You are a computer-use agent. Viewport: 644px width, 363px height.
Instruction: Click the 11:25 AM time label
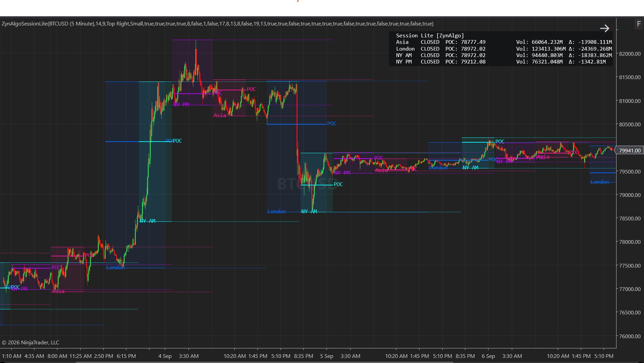click(x=80, y=356)
